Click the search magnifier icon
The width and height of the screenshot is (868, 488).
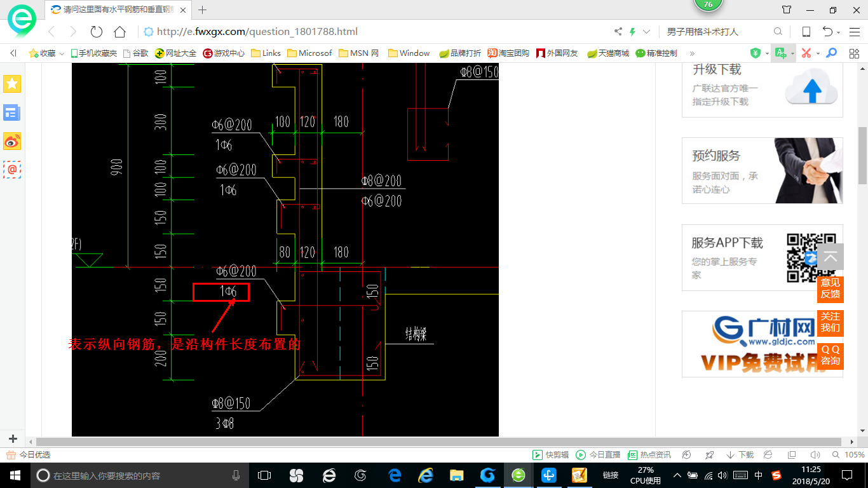[x=778, y=32]
